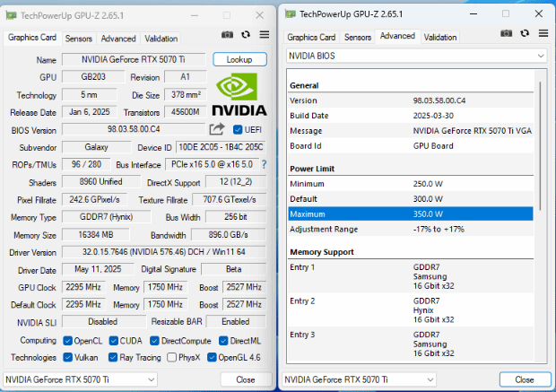Click the Digital Signature Beta field
The height and width of the screenshot is (392, 556).
234,269
